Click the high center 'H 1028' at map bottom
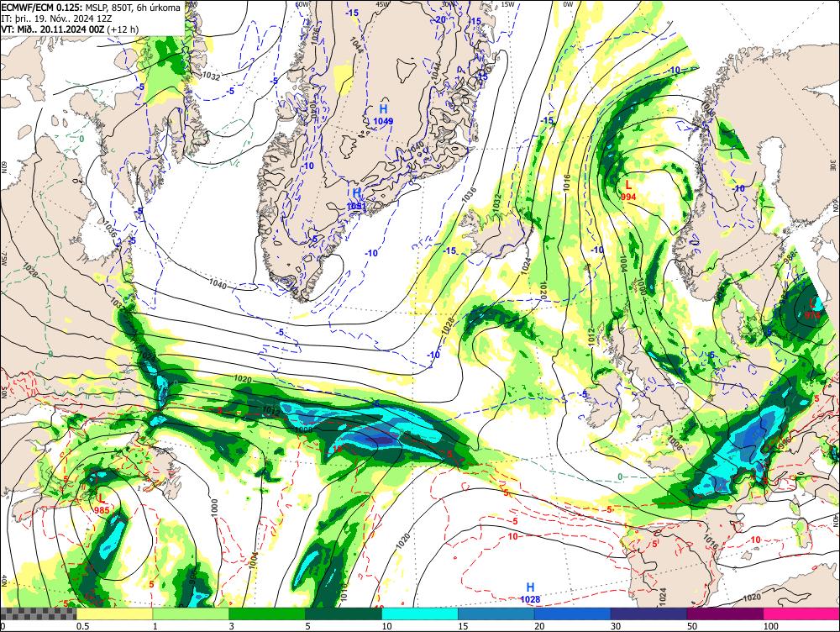This screenshot has height=632, width=840. click(530, 592)
